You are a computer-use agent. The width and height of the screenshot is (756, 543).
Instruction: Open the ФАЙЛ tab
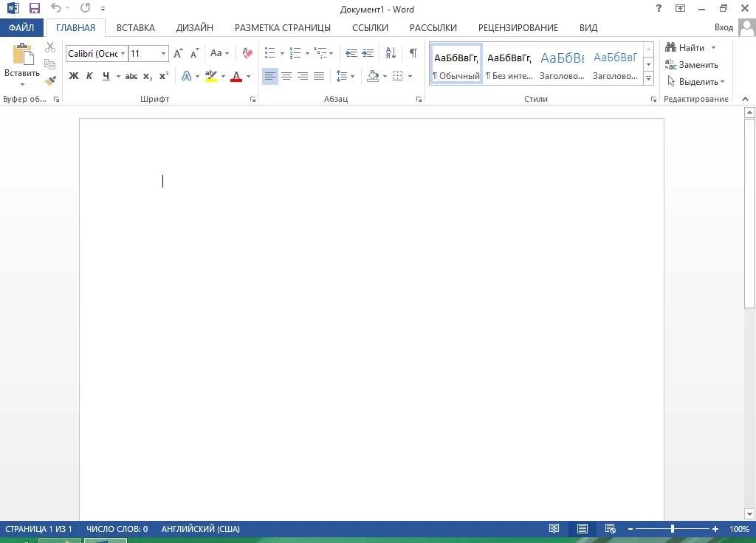click(21, 27)
